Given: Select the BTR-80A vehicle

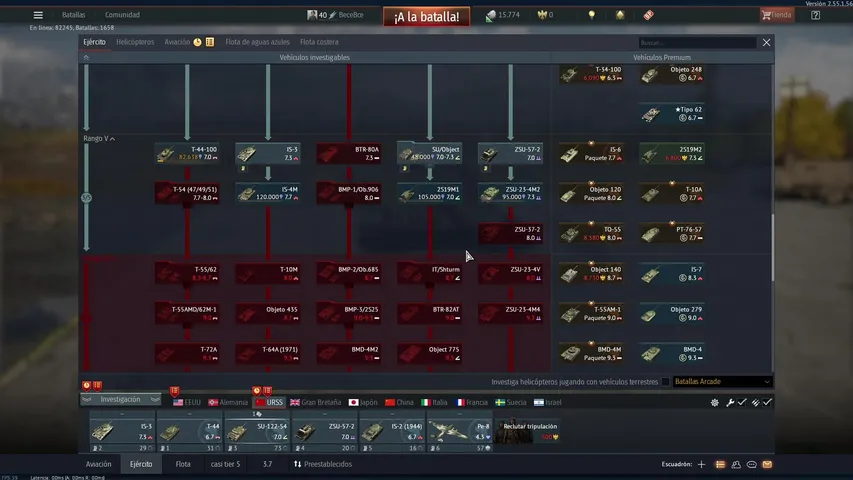Looking at the screenshot, I should [x=349, y=153].
